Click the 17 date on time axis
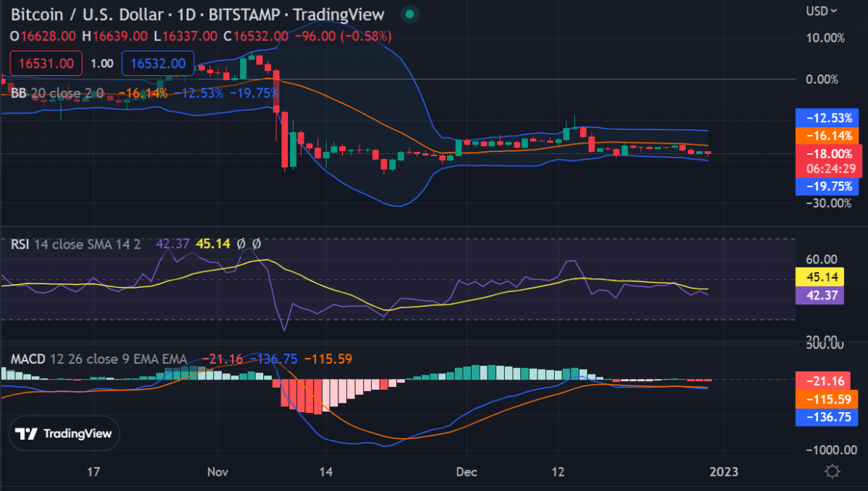 (x=93, y=471)
